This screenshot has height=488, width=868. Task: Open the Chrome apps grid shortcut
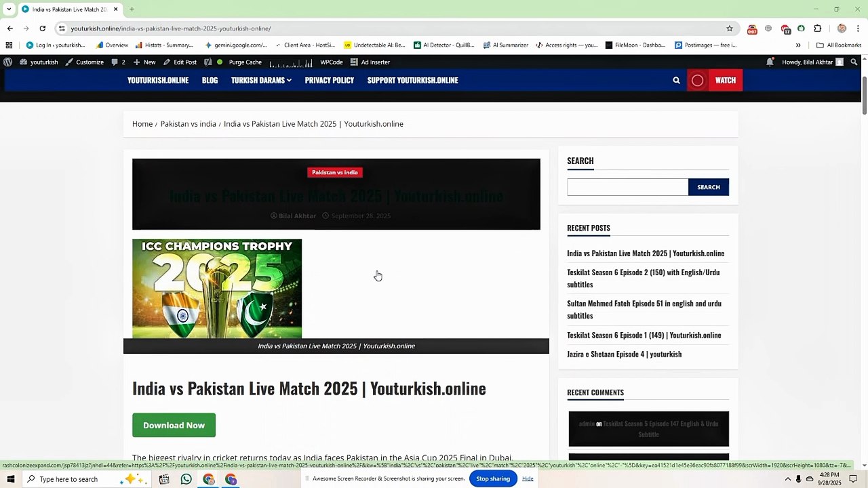click(x=9, y=45)
